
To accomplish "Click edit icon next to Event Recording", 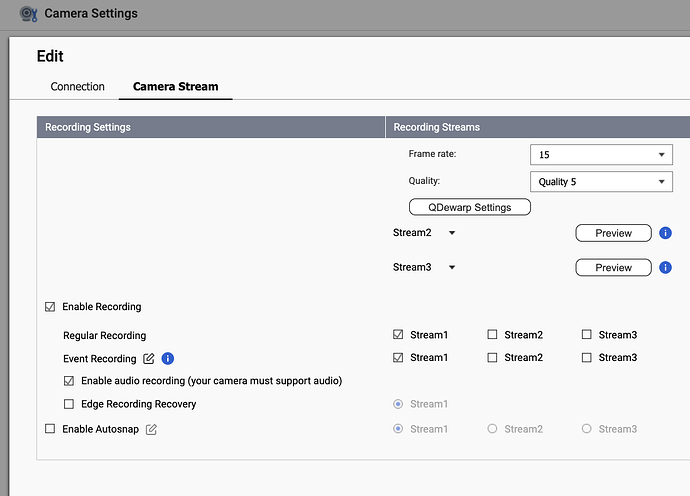I will tap(149, 358).
